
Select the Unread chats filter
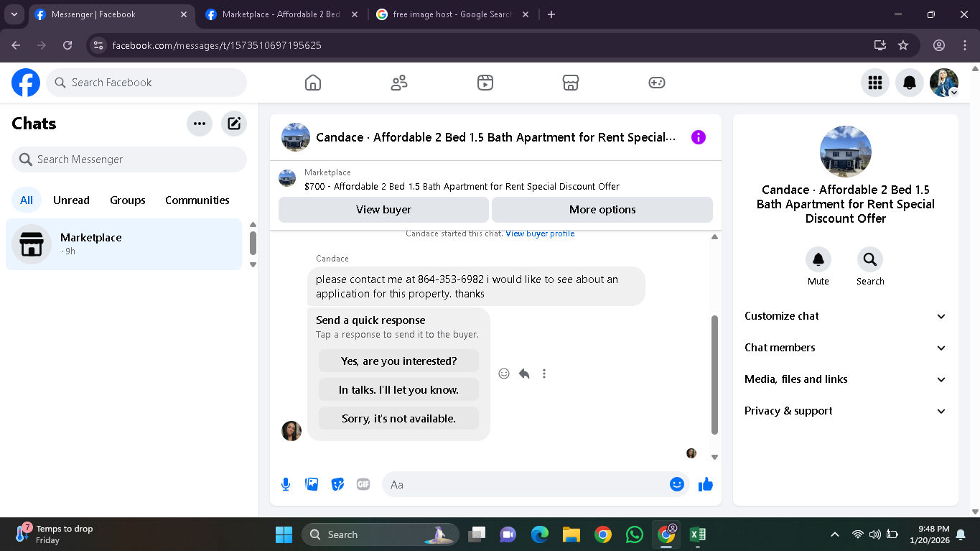[x=71, y=200]
